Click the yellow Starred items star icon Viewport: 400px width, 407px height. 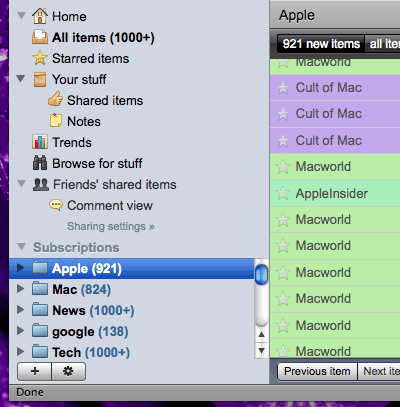(40, 58)
